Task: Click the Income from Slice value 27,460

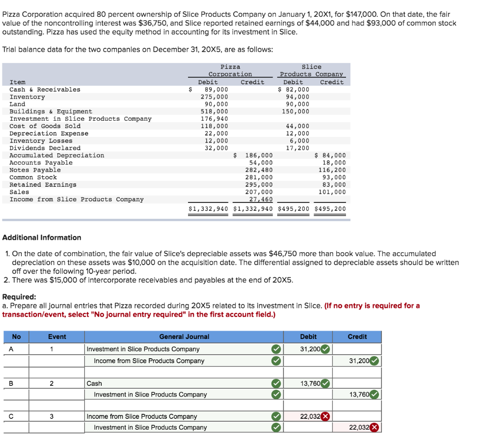Action: pos(261,200)
